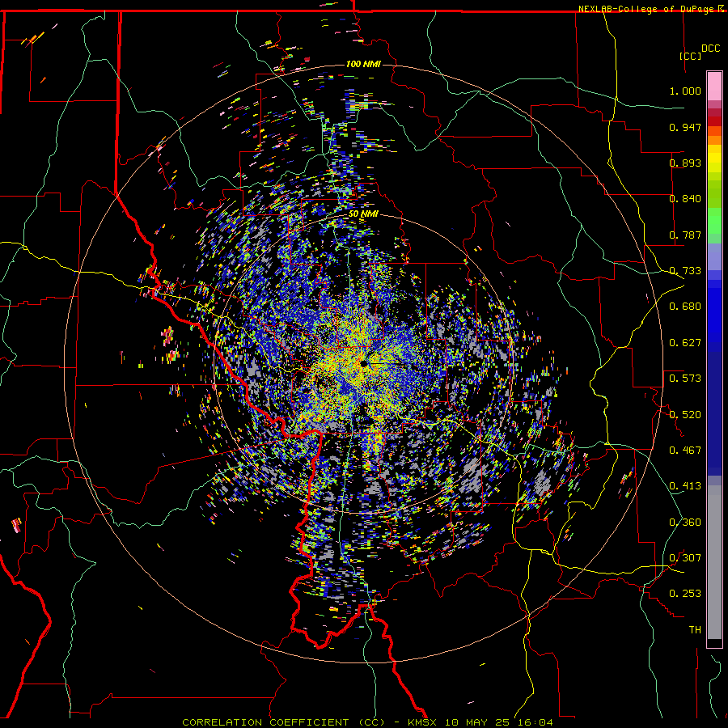
Task: Select the 0.520 legend value
Action: point(685,415)
